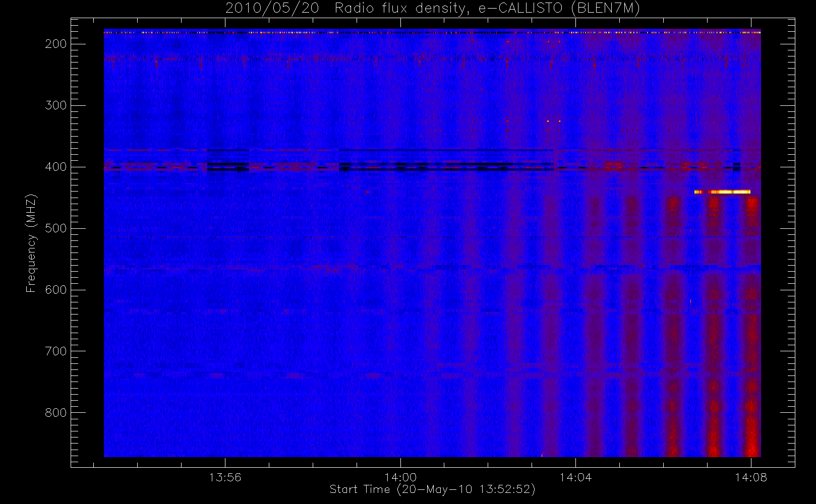Click the 600 frequency tick label
The width and height of the screenshot is (816, 504).
tap(56, 290)
